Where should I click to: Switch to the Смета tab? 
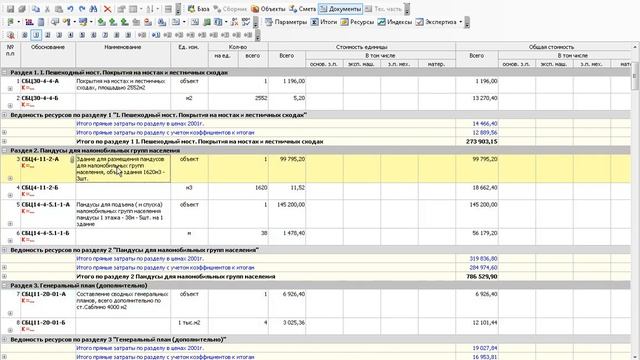(302, 9)
